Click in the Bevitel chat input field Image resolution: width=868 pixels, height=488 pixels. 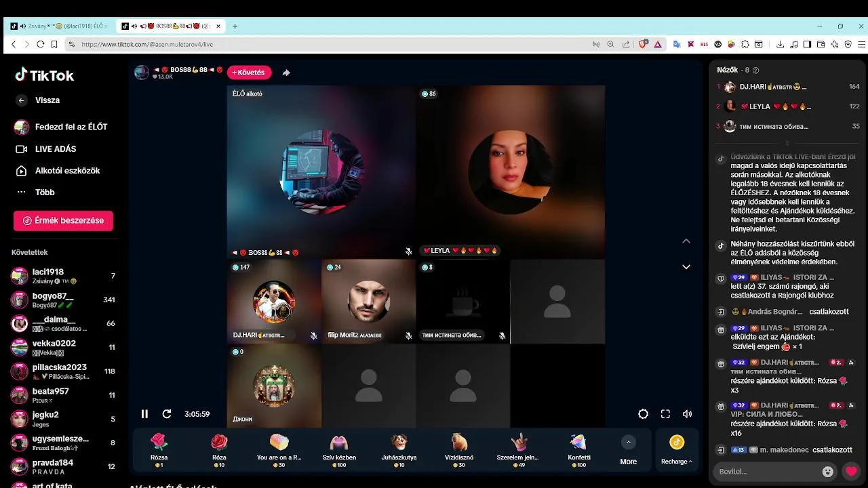point(766,471)
